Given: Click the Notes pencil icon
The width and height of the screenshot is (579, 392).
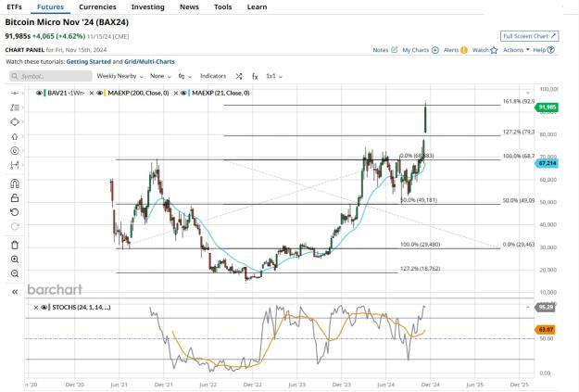Looking at the screenshot, I should [394, 49].
